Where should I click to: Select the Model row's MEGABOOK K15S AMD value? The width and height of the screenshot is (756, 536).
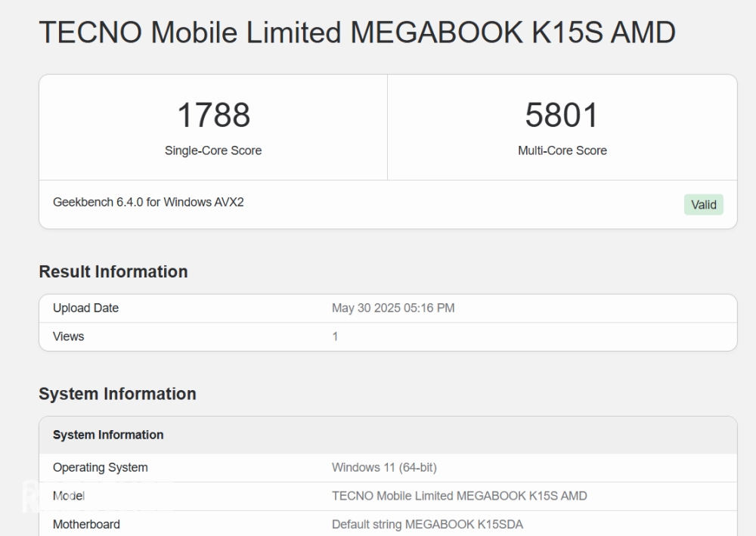[459, 496]
